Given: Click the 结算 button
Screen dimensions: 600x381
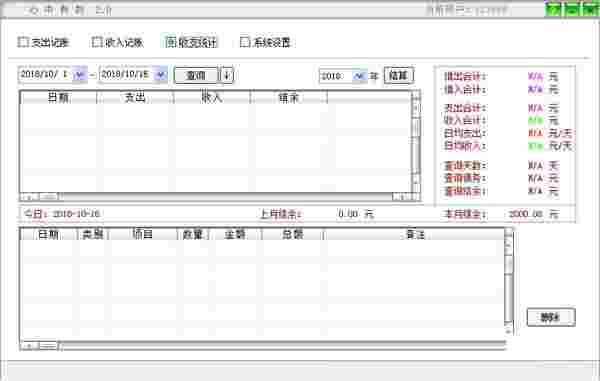Looking at the screenshot, I should (398, 75).
